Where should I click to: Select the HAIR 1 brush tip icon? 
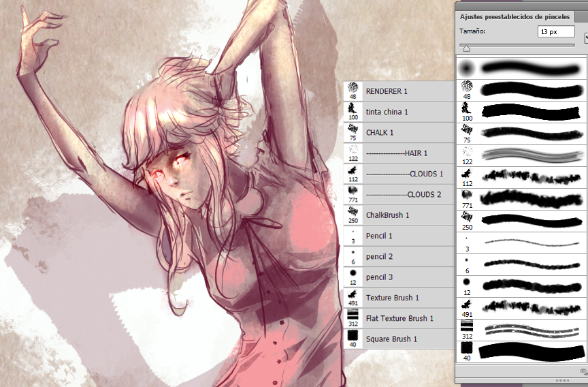353,149
